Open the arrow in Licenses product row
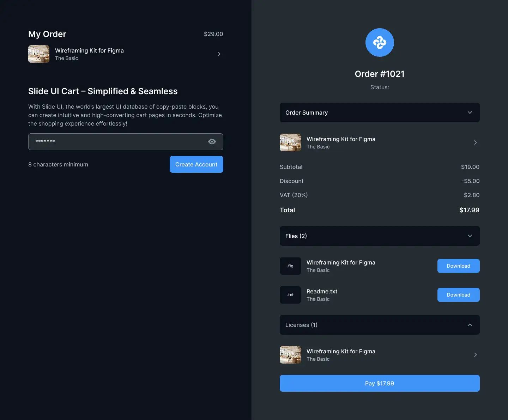Screen dimensions: 508x420 476,355
